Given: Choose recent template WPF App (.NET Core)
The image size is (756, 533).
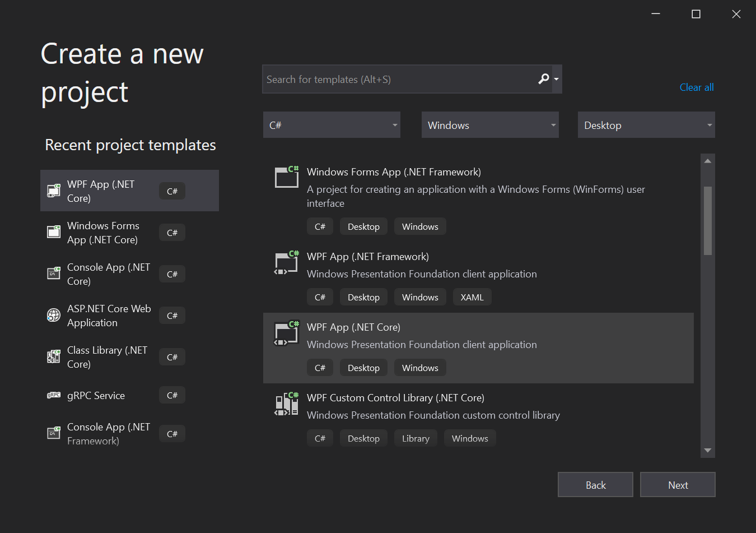Looking at the screenshot, I should [x=129, y=191].
